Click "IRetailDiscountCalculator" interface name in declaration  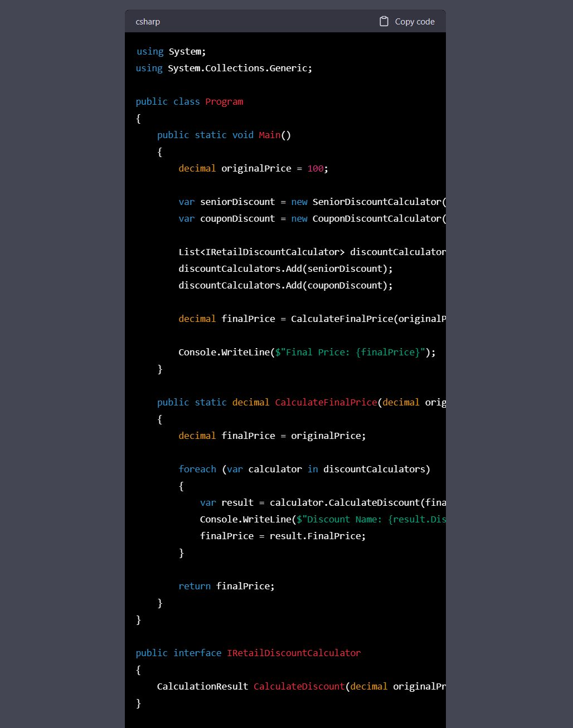click(x=293, y=653)
